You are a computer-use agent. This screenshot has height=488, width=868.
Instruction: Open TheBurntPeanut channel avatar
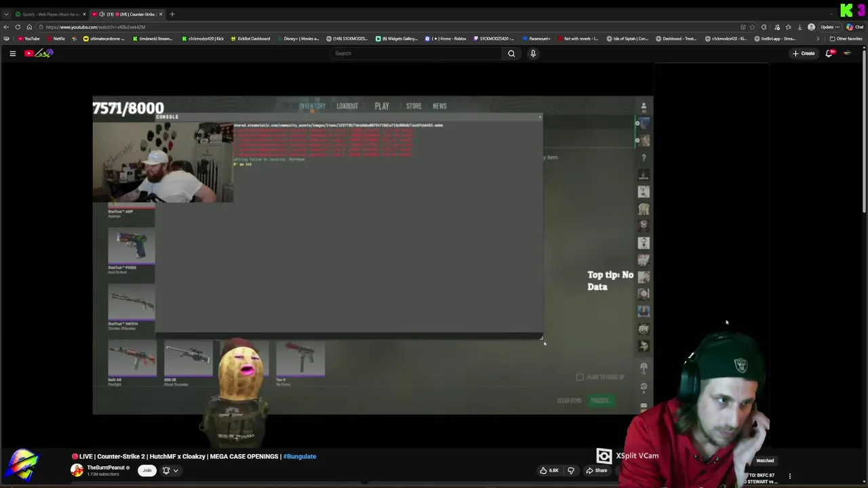click(x=77, y=470)
